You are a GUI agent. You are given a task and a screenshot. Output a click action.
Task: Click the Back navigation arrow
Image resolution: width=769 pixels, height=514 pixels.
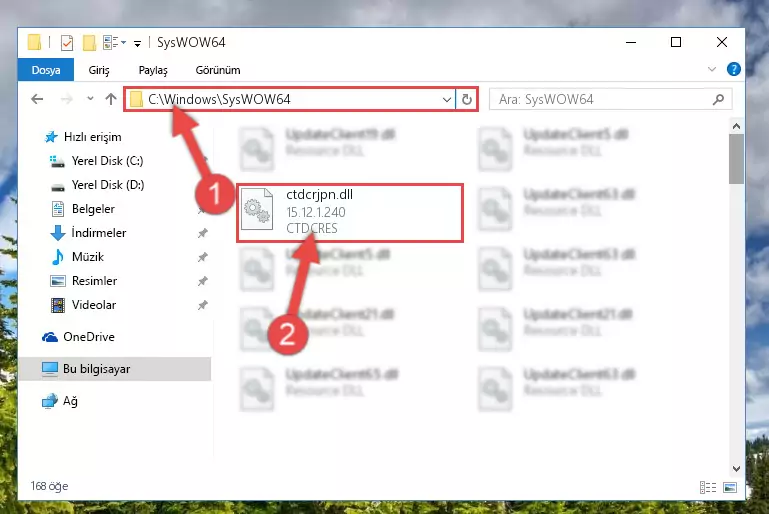(37, 99)
